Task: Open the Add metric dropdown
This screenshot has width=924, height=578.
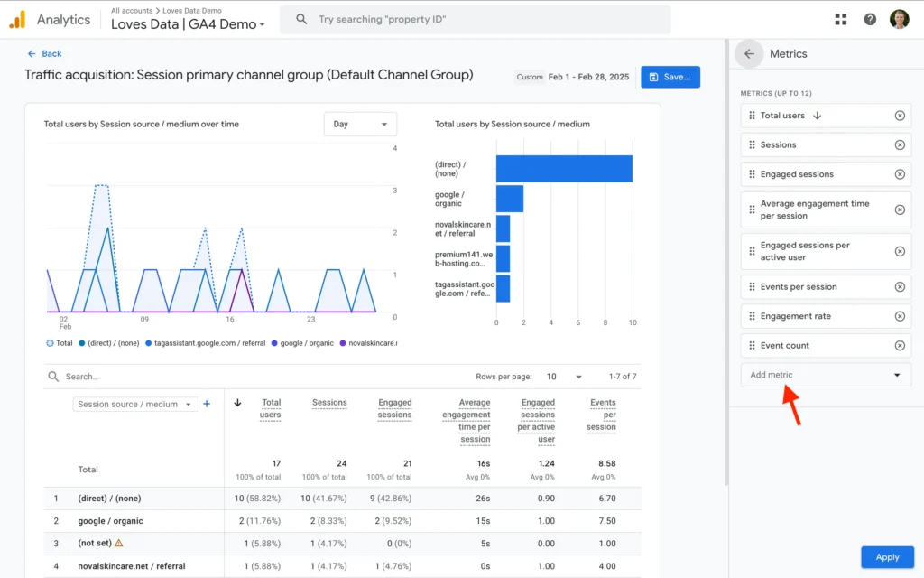Action: coord(824,374)
